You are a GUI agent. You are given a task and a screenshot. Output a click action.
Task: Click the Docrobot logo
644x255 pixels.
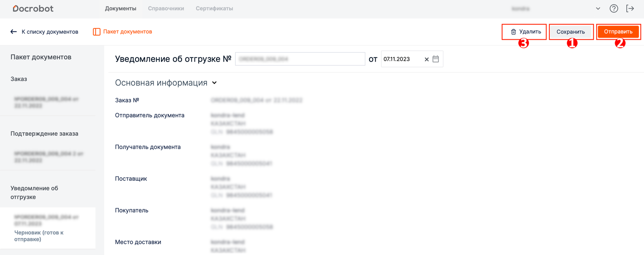(x=33, y=8)
